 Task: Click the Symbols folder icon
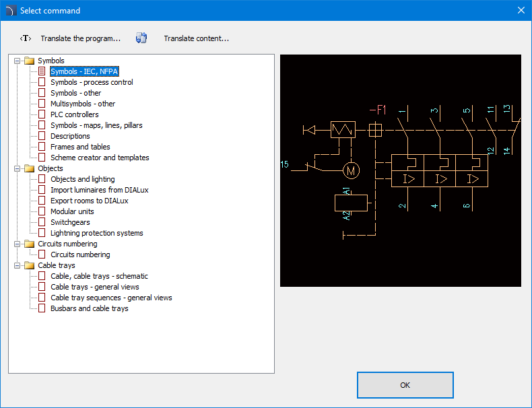tap(29, 61)
